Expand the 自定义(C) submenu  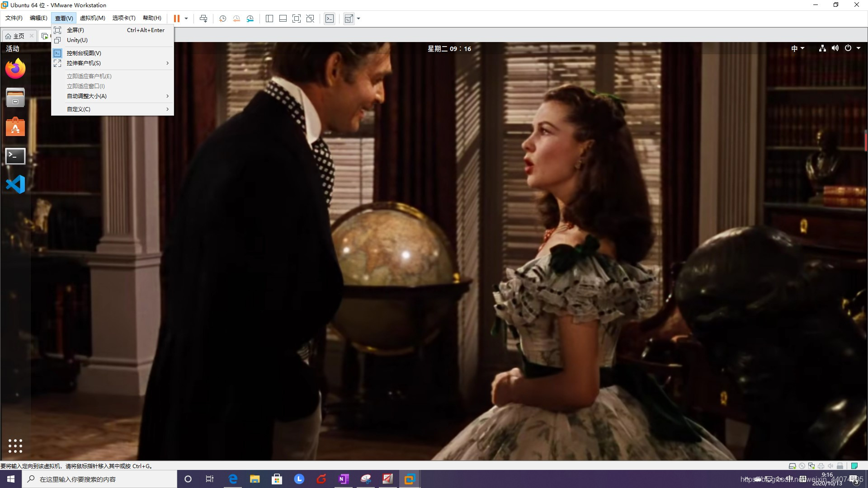[x=113, y=109]
